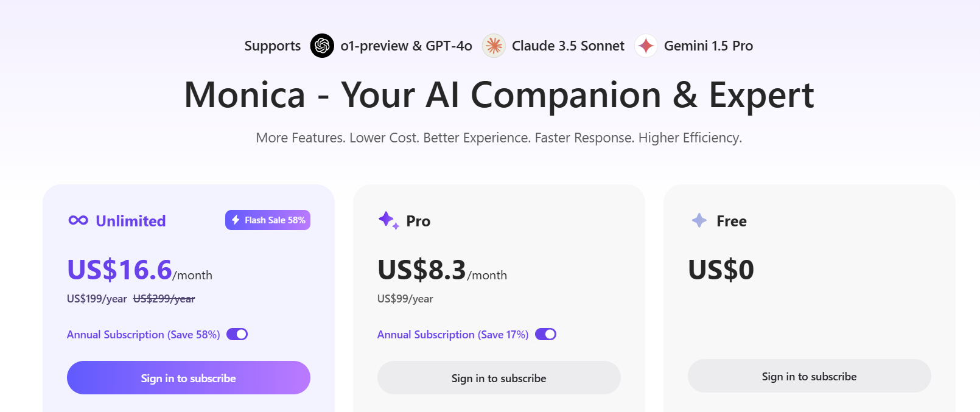Click the lightning bolt in the Flash Sale badge
The height and width of the screenshot is (412, 980).
[x=234, y=220]
